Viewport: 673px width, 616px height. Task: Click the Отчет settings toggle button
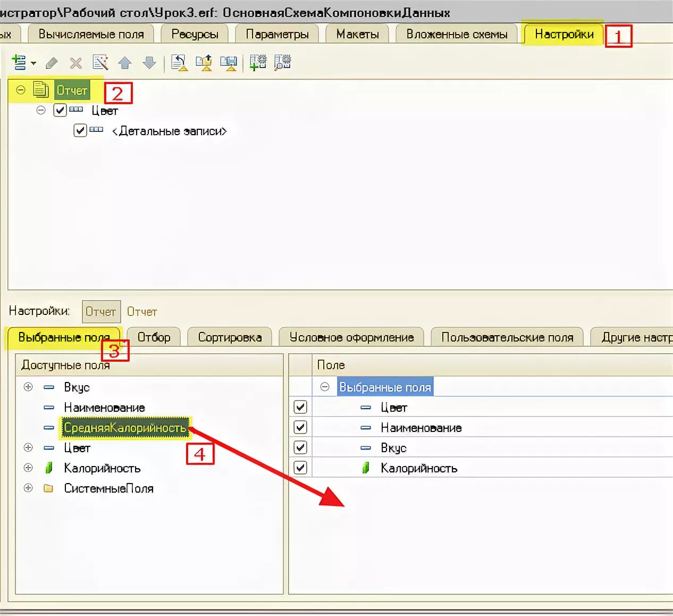point(101,312)
